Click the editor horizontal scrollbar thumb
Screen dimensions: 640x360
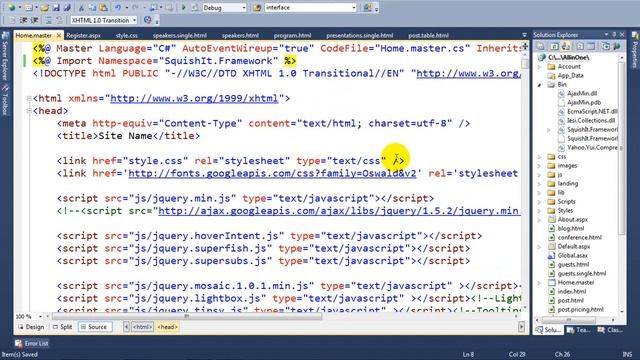coord(187,316)
